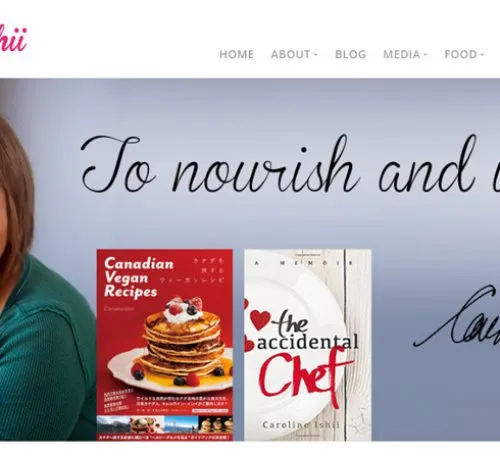Expand the caret beside MEDIA
This screenshot has height=456, width=500.
(425, 55)
